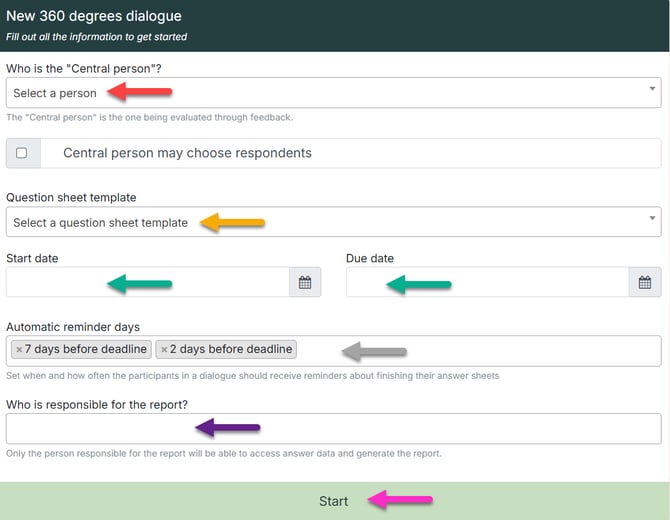Open the Start date calendar picker

(305, 283)
